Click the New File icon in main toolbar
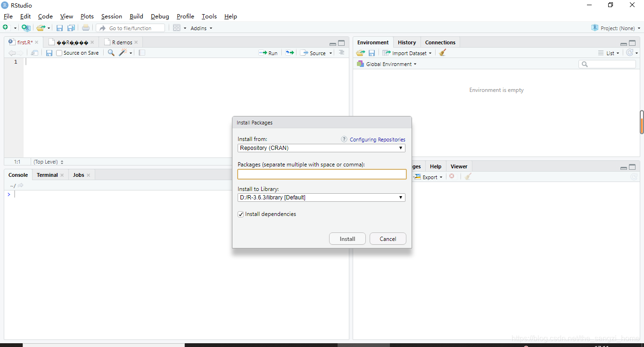This screenshot has height=347, width=644. point(6,28)
